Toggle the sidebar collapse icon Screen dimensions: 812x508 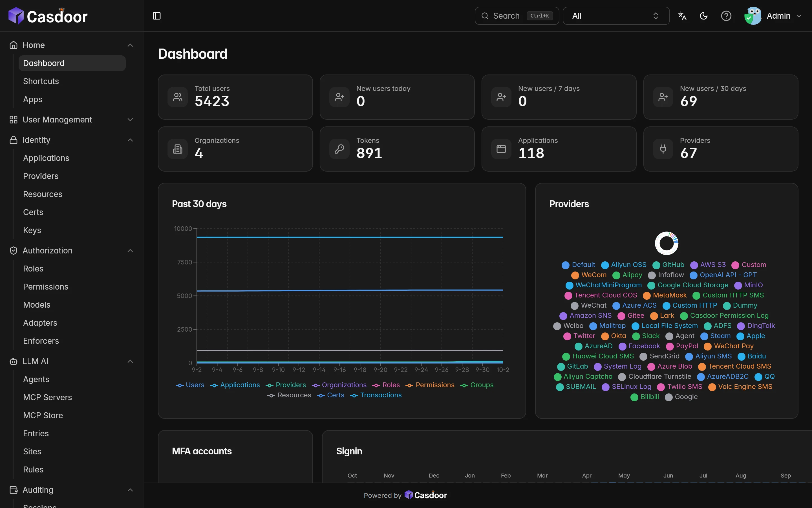pos(157,16)
